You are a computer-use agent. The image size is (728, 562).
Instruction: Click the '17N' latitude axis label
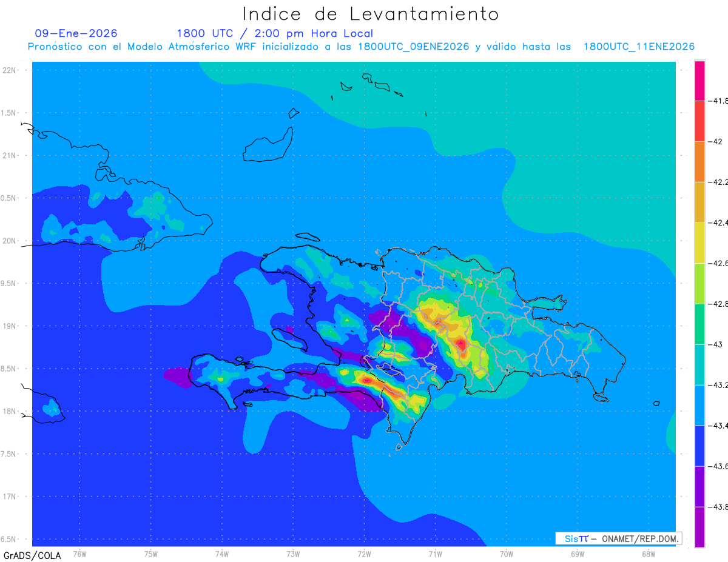click(x=9, y=497)
